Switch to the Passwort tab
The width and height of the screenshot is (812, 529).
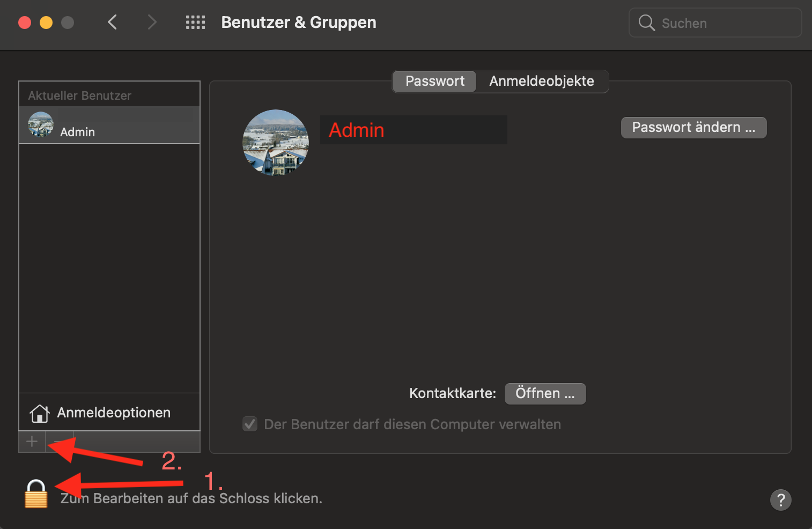(434, 82)
